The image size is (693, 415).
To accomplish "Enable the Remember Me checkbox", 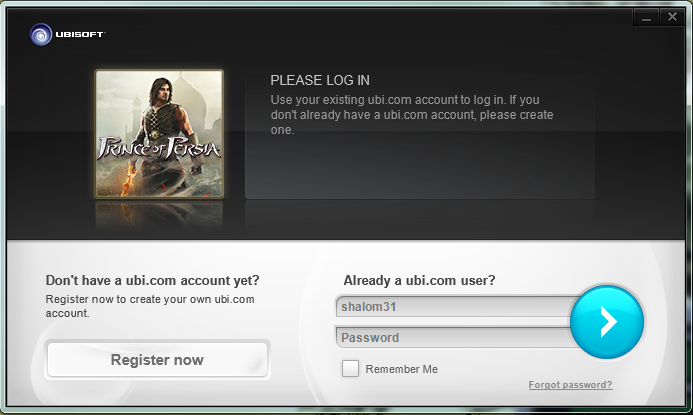I will point(350,369).
